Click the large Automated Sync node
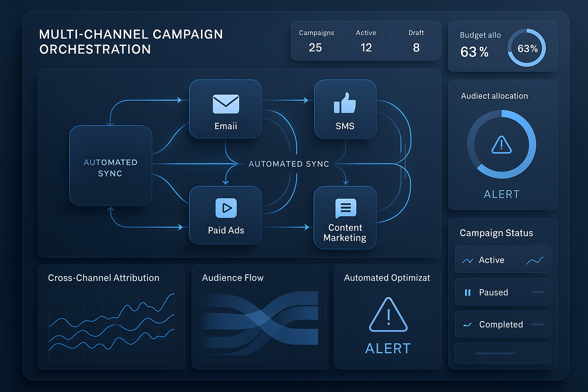Image resolution: width=588 pixels, height=392 pixels. [x=111, y=166]
